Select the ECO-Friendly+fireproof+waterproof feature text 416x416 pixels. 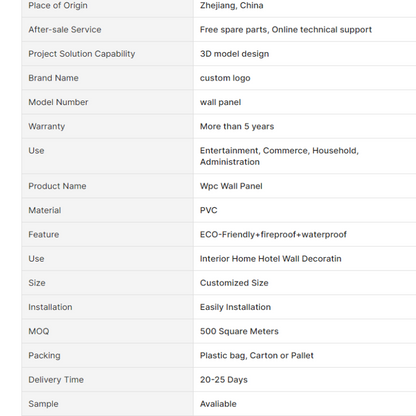pos(273,234)
